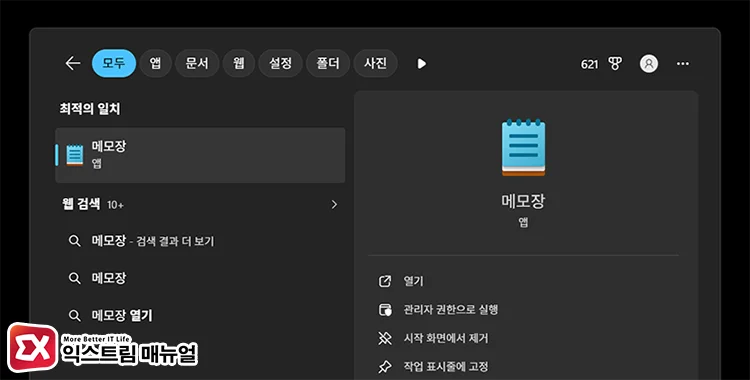Switch to the 폴더 filter tab
750x380 pixels.
pyautogui.click(x=328, y=63)
